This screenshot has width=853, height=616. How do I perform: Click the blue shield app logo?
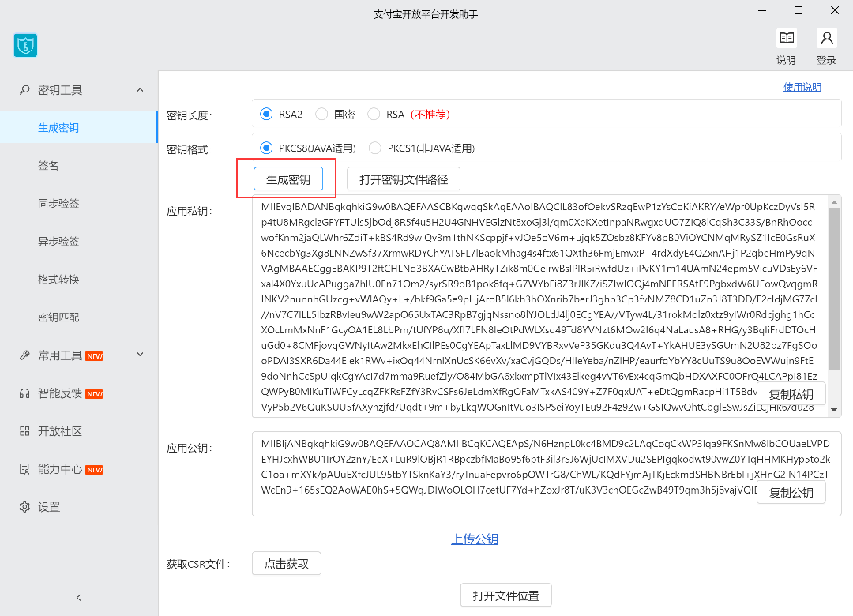pos(26,45)
